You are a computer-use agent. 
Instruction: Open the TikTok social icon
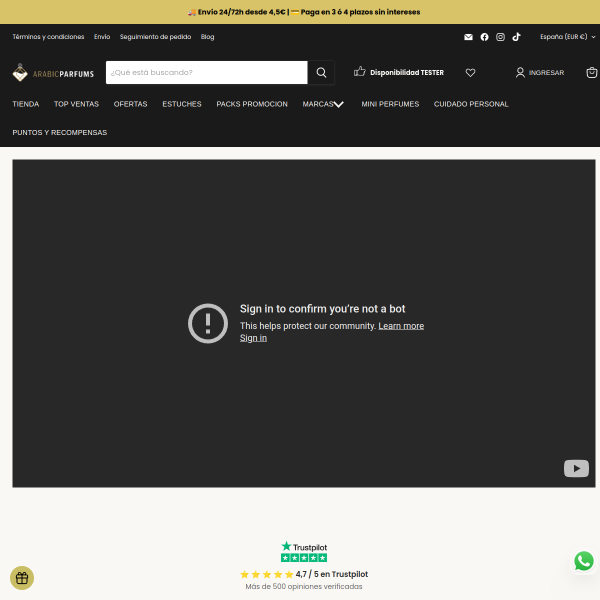tap(516, 37)
